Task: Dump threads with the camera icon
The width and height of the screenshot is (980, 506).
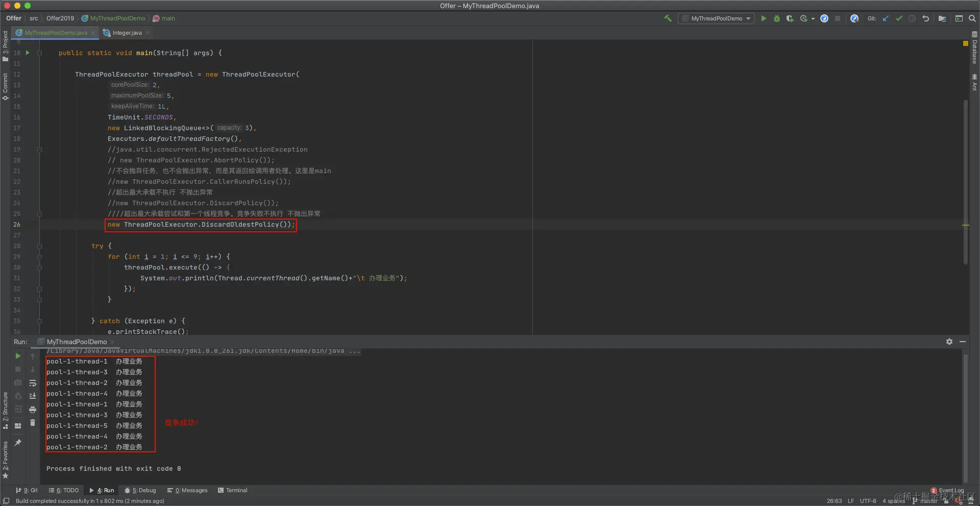Action: 18,382
